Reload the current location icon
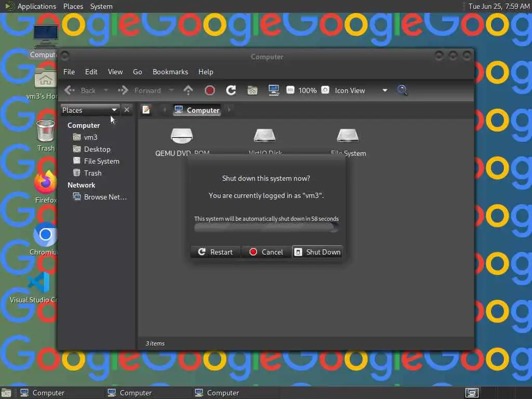532x399 pixels. (x=231, y=90)
